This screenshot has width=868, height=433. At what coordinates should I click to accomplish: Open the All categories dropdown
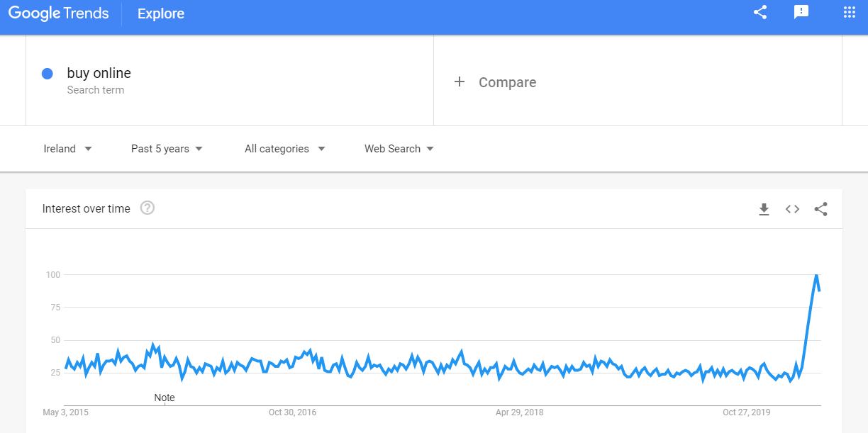coord(284,149)
